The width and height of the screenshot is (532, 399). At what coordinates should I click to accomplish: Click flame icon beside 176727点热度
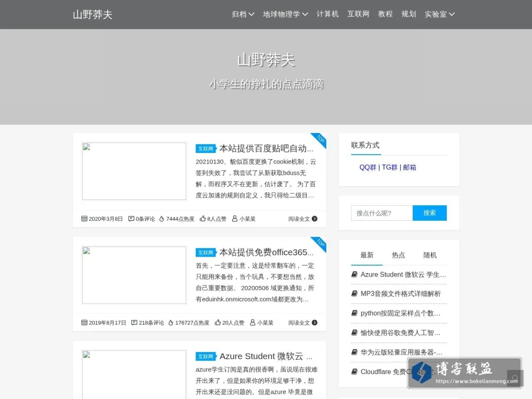[x=171, y=322]
